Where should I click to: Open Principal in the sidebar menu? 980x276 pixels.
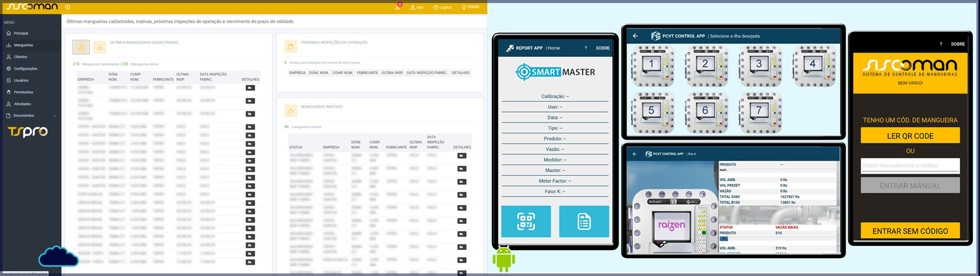point(31,33)
